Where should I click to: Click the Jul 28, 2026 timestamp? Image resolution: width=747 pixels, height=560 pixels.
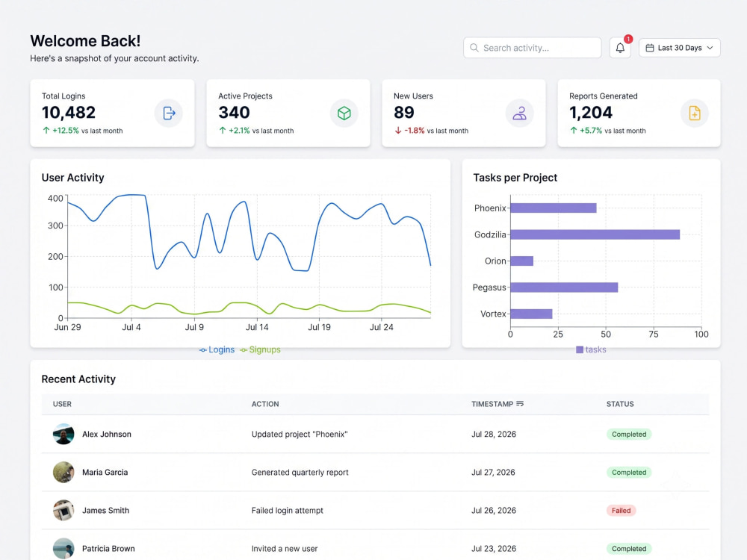pos(494,434)
